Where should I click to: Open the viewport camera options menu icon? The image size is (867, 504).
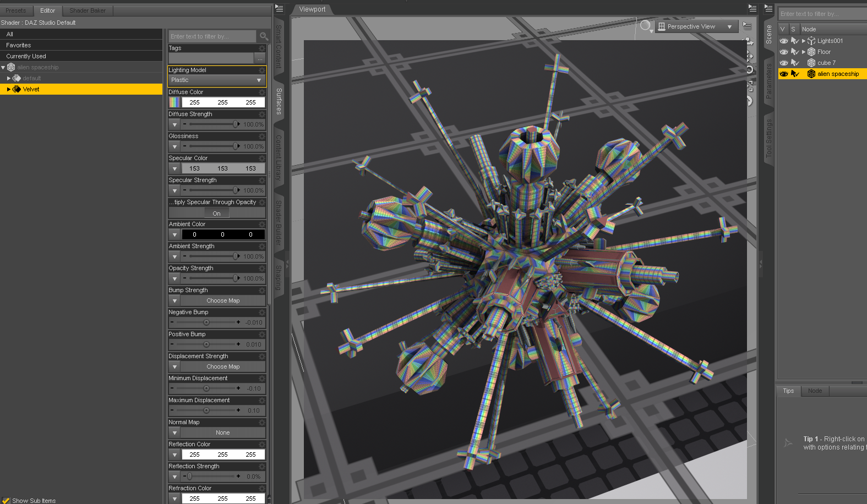[747, 26]
